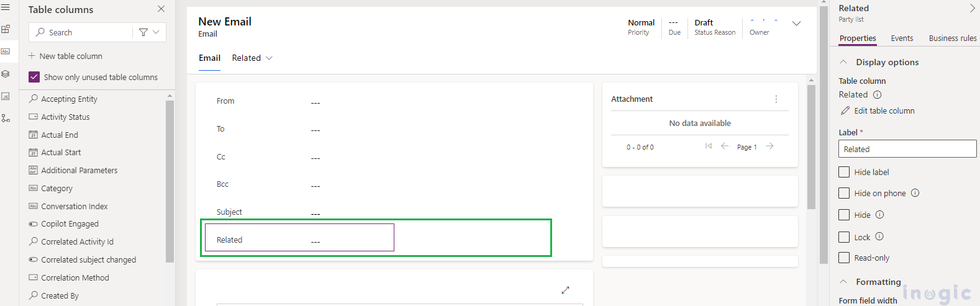Collapse the Display options section
The height and width of the screenshot is (306, 980).
(843, 62)
